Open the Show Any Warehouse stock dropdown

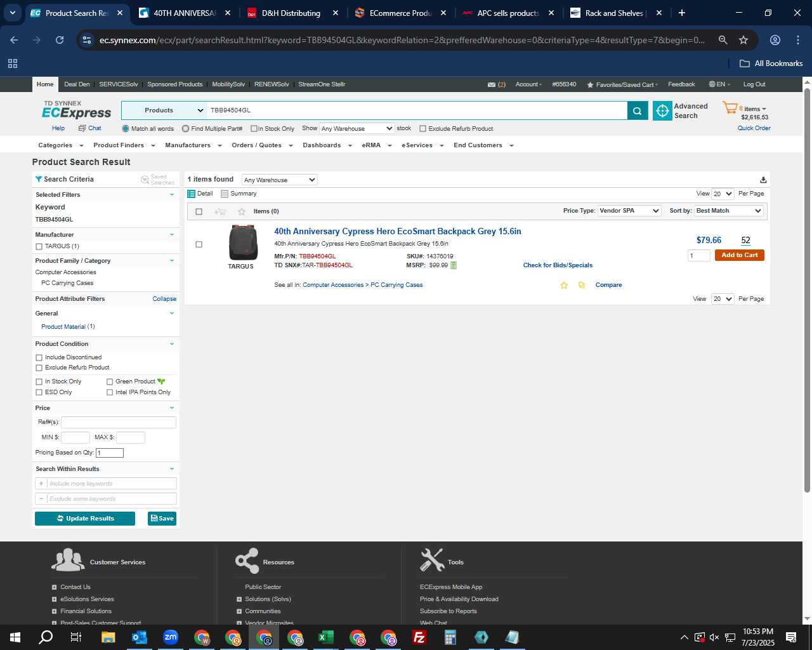click(x=357, y=129)
